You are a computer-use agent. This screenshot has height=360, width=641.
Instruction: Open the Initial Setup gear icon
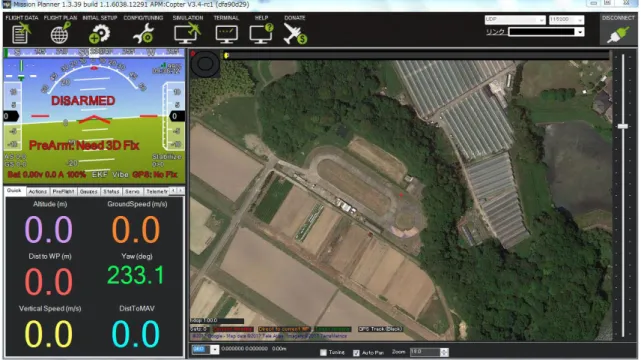pyautogui.click(x=99, y=34)
